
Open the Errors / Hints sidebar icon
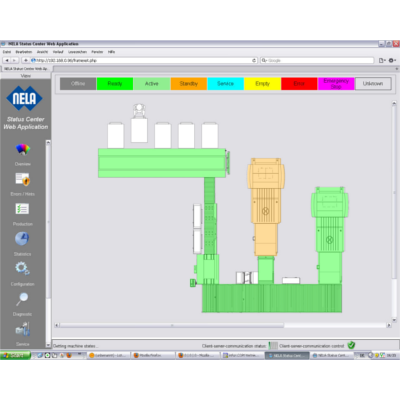tap(23, 179)
